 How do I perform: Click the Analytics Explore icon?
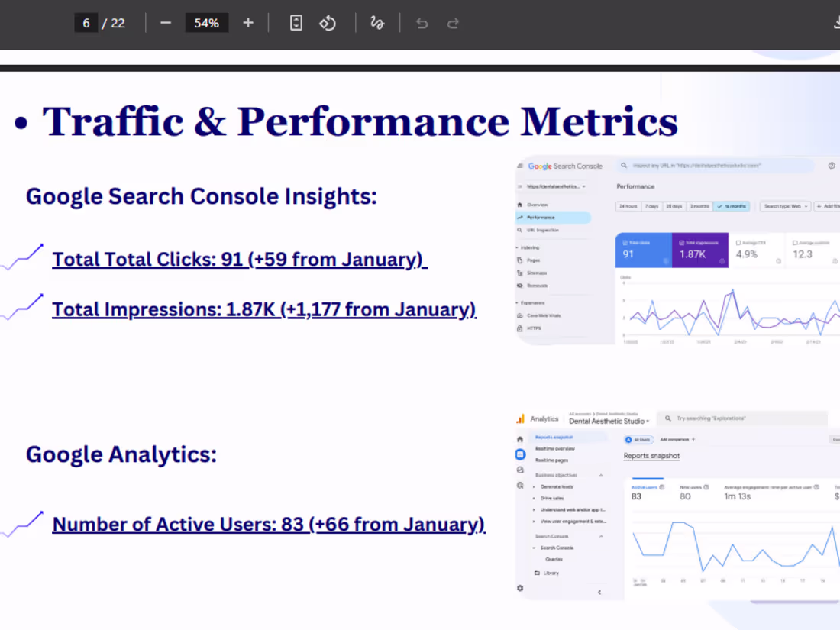(519, 470)
